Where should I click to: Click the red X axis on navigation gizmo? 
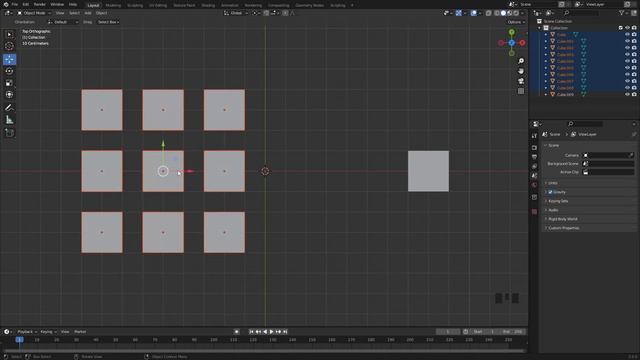(522, 42)
